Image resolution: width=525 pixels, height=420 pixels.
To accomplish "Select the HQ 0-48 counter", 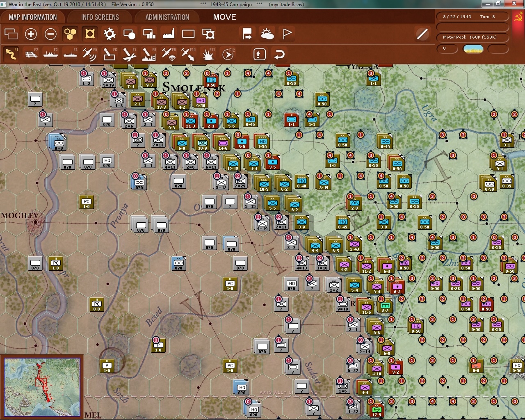I will (x=301, y=181).
